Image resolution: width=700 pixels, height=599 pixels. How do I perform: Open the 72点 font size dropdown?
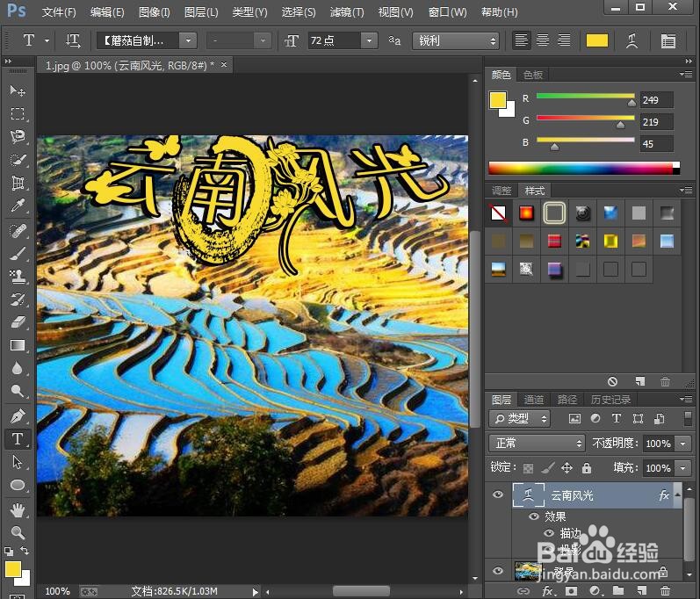point(369,40)
